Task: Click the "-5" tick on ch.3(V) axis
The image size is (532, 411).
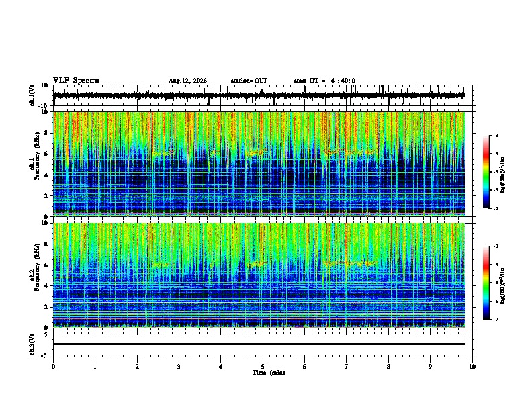Action: (x=45, y=355)
